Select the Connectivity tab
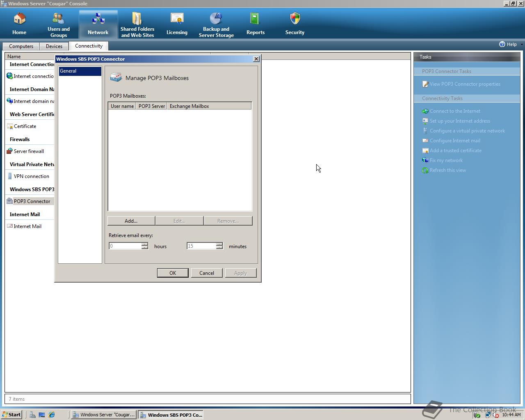 pos(89,46)
